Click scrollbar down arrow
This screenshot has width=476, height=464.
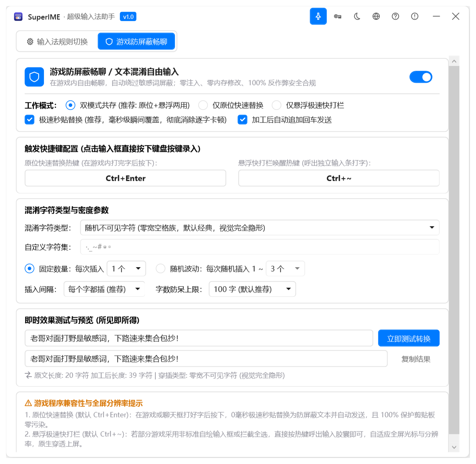point(454,447)
